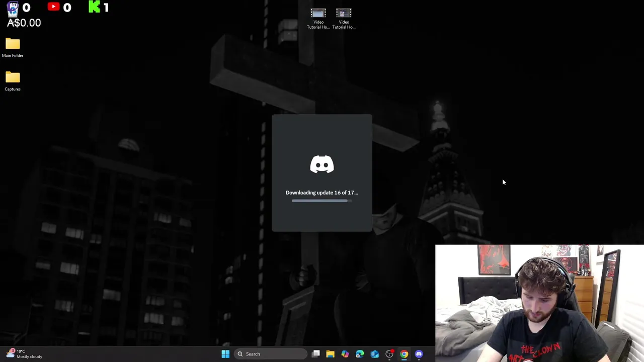The height and width of the screenshot is (362, 644).
Task: Click the Twitch counter icon in the overlay
Action: click(x=13, y=7)
